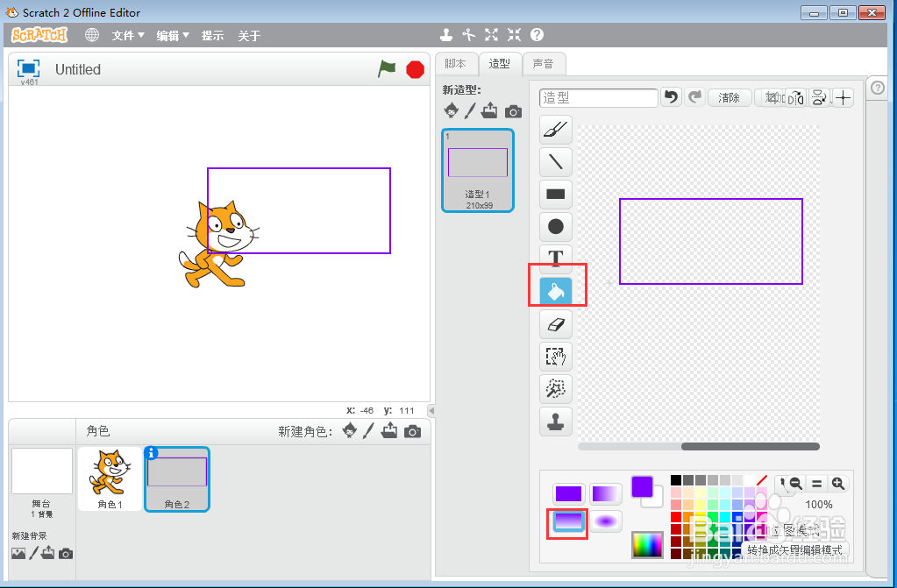Upload new costume from file
This screenshot has height=588, width=897.
coord(489,110)
